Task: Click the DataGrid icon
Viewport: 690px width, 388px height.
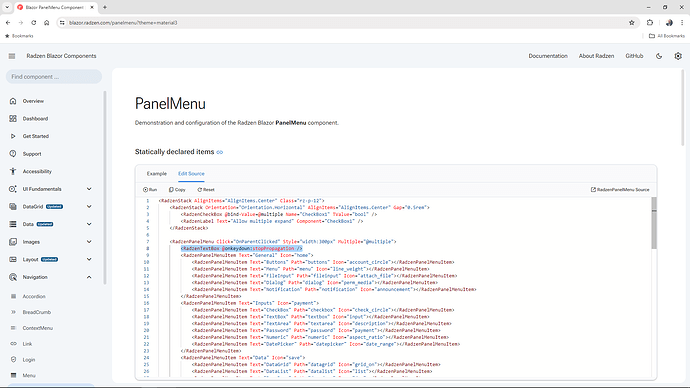Action: [x=13, y=207]
